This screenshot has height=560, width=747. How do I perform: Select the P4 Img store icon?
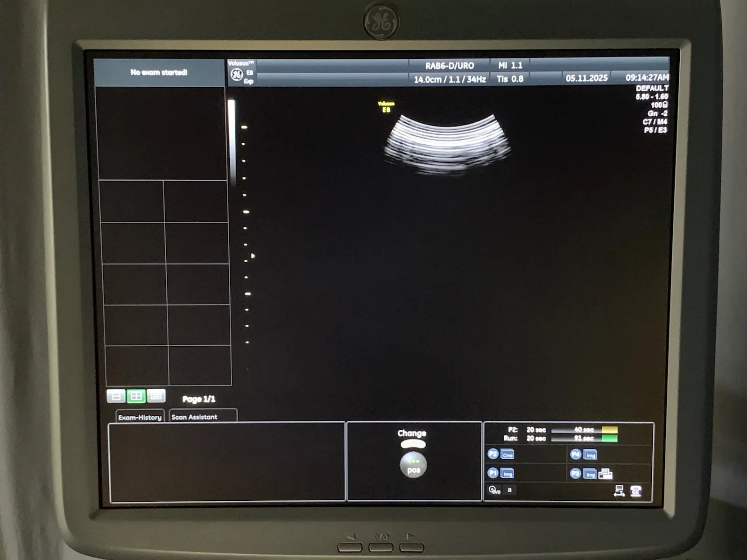590,455
